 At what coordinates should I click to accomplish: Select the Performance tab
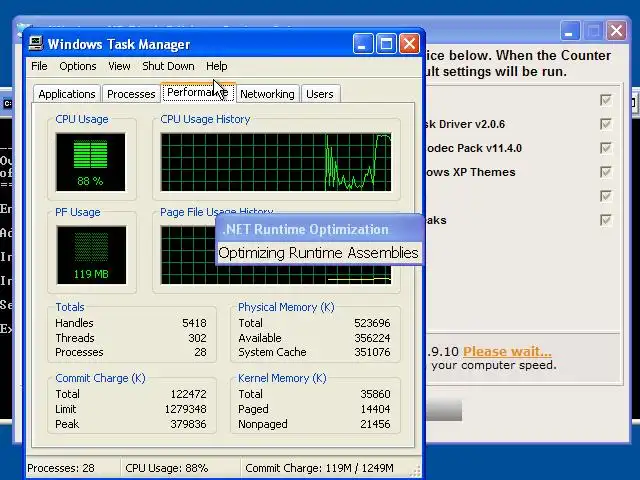click(x=198, y=92)
